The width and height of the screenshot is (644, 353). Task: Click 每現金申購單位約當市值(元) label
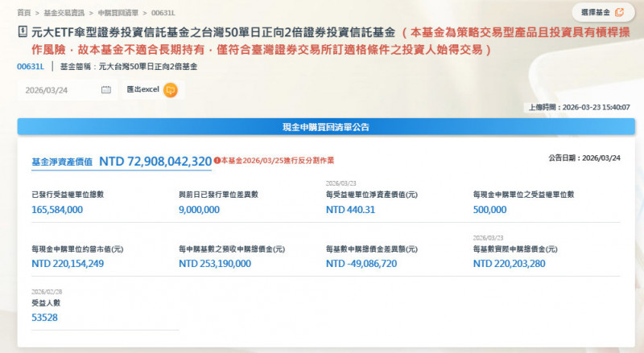77,249
